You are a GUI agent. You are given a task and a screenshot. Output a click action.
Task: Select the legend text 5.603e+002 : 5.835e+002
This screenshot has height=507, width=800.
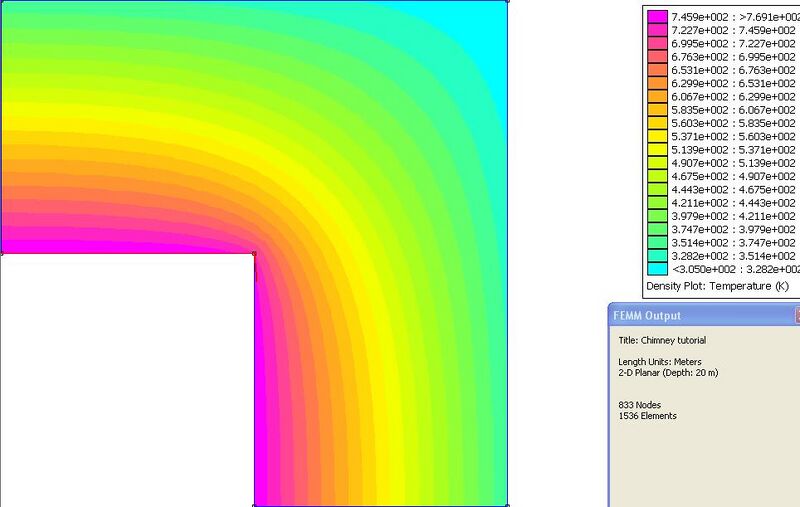click(x=733, y=123)
